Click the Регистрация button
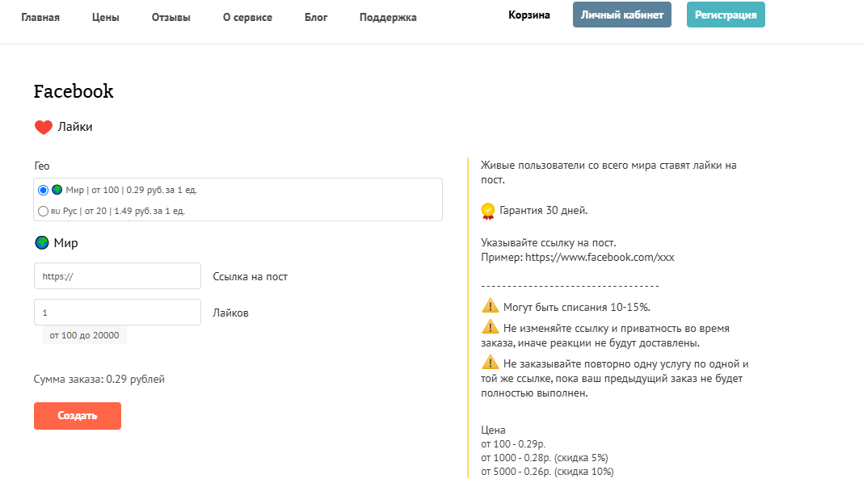This screenshot has width=863, height=504. 726,15
